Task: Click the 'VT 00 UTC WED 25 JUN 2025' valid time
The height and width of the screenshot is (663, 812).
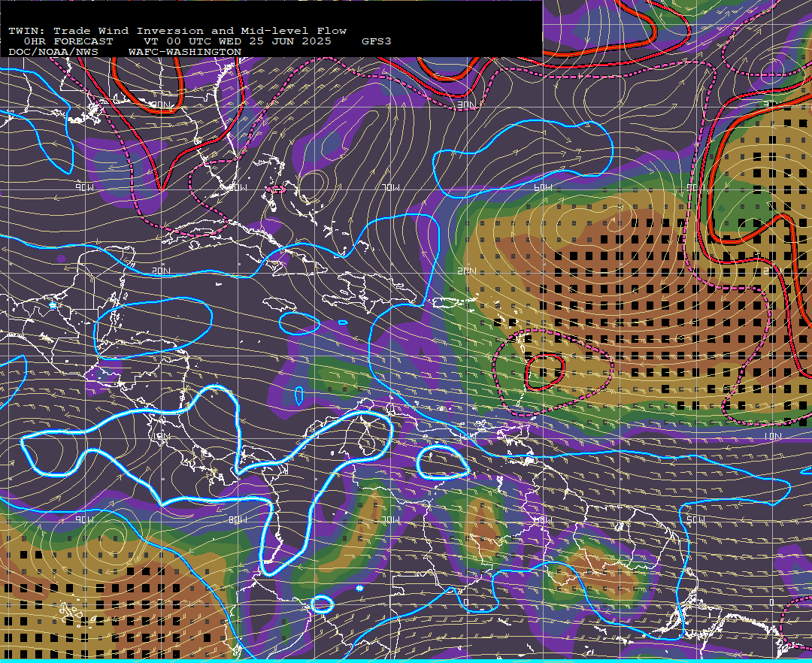Action: (x=237, y=41)
